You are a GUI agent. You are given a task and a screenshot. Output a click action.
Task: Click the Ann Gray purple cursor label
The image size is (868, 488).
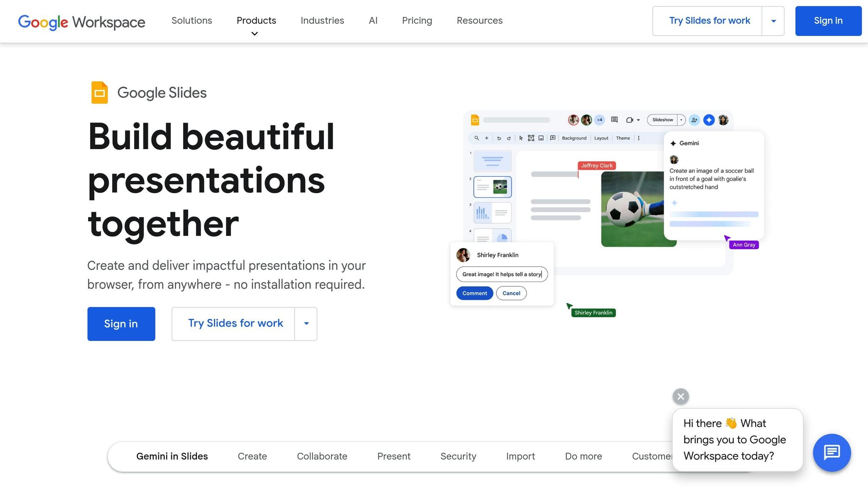pyautogui.click(x=744, y=245)
